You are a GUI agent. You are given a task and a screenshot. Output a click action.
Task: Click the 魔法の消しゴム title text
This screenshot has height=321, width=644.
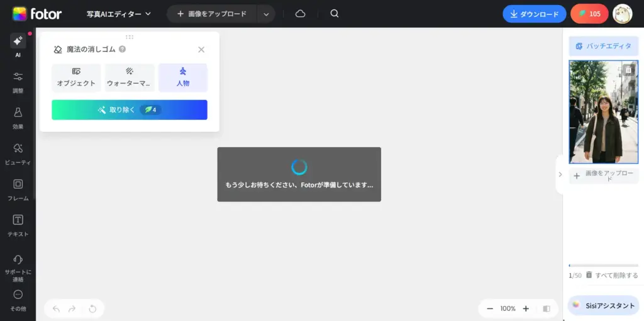coord(91,50)
